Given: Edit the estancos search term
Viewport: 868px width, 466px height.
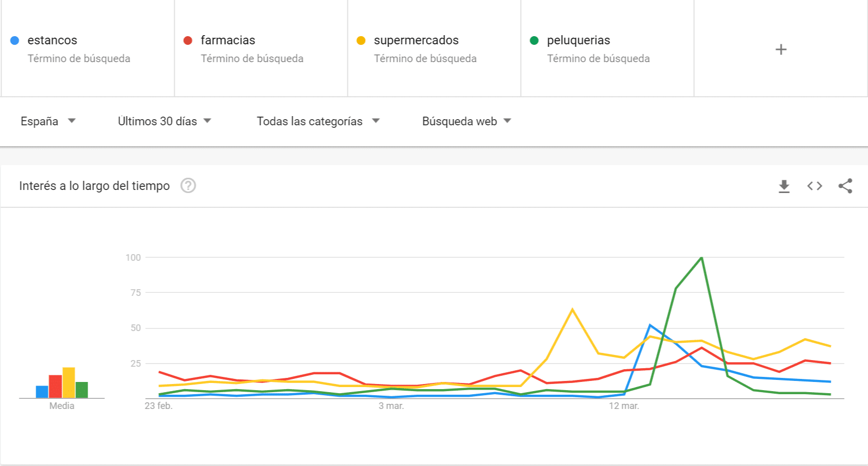Looking at the screenshot, I should coord(52,40).
